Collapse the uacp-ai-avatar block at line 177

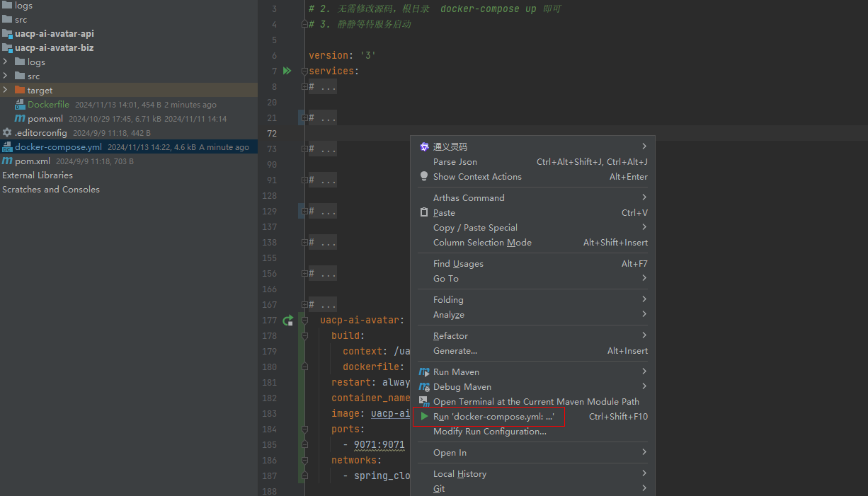[x=304, y=321]
